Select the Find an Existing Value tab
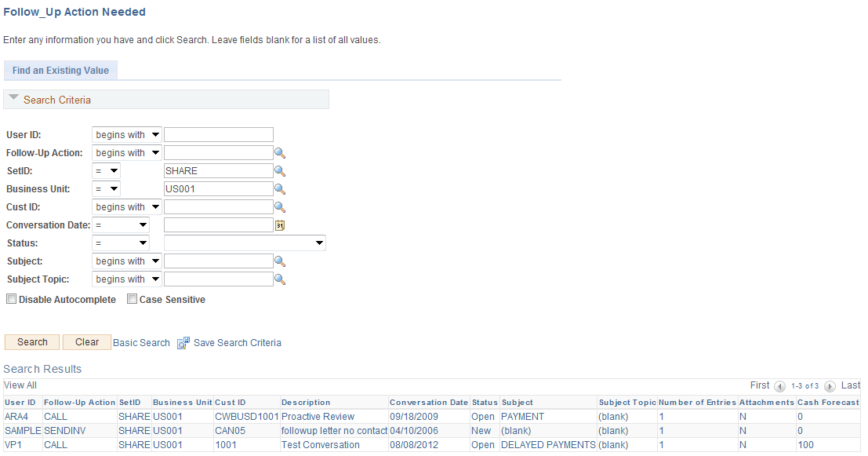Viewport: 868px width, 456px height. pyautogui.click(x=60, y=70)
